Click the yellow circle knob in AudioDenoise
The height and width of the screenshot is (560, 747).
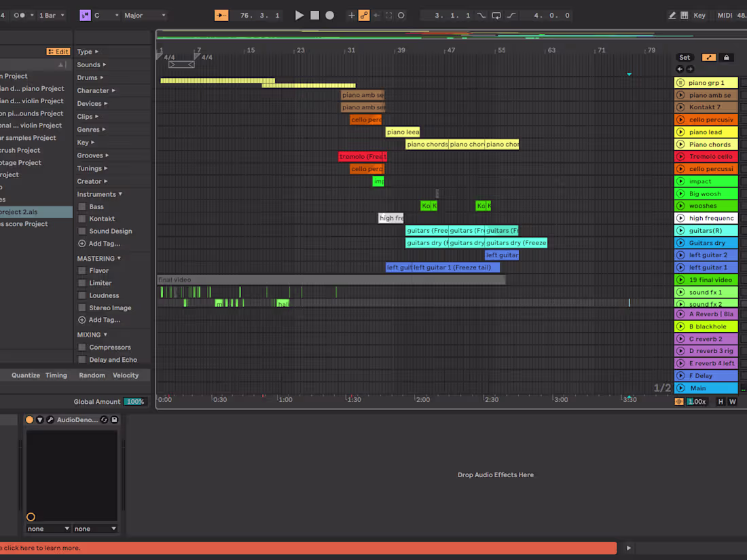click(x=31, y=517)
